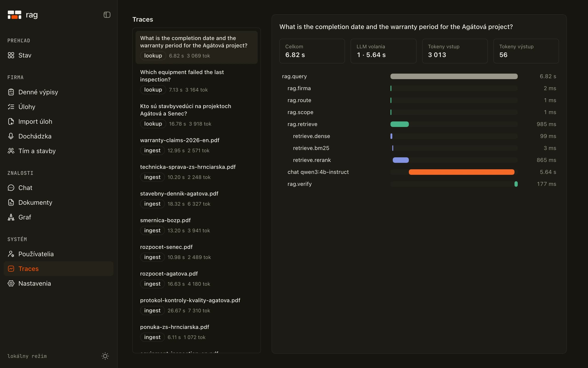Click the Traces chart icon
This screenshot has width=588, height=368.
pyautogui.click(x=11, y=269)
